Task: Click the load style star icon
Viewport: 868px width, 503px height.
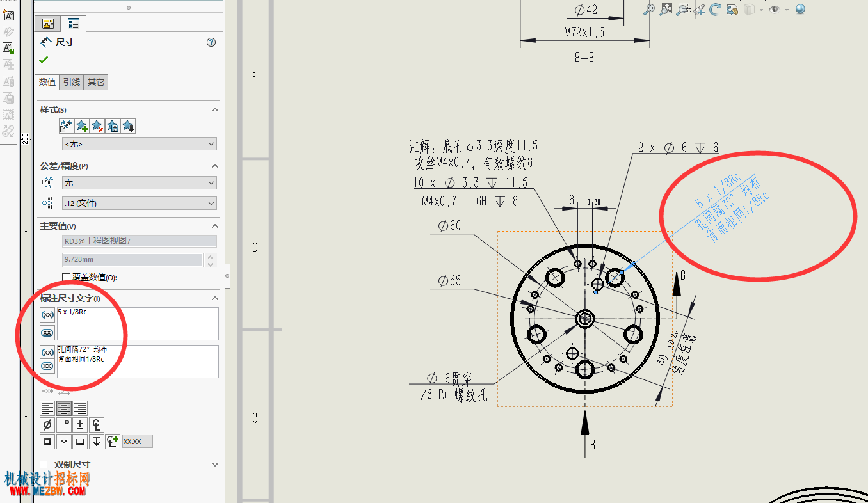Action: click(x=128, y=126)
